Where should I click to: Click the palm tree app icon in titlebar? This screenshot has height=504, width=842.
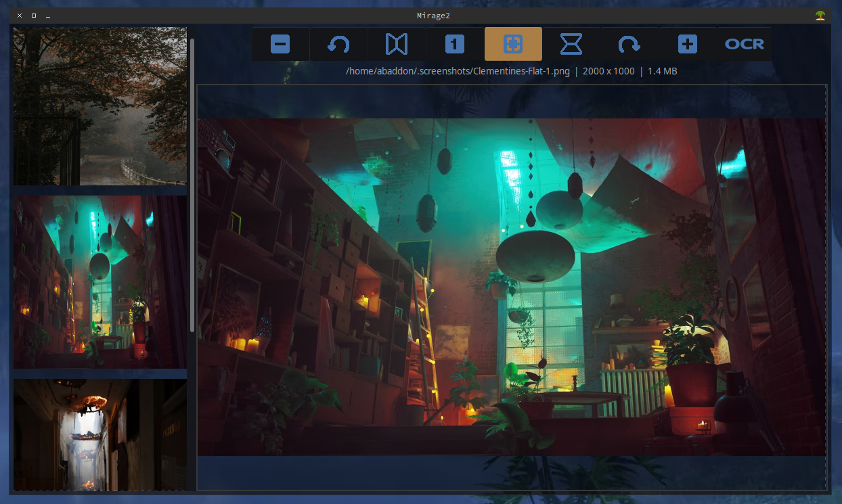click(820, 15)
